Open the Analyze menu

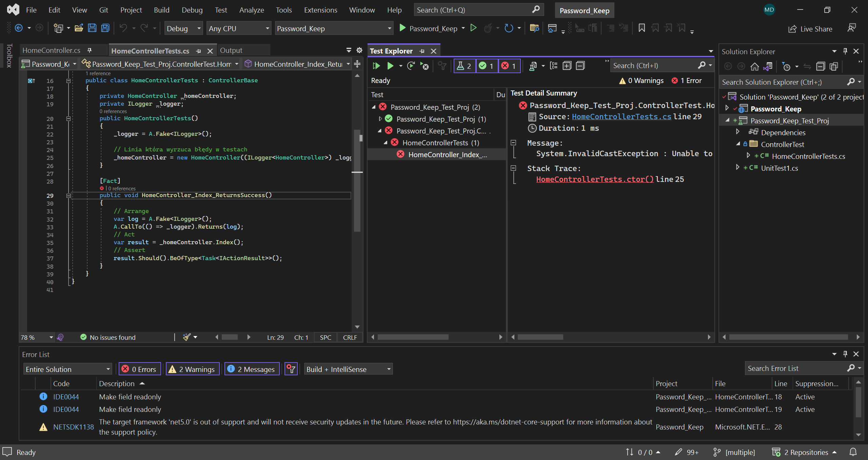tap(251, 10)
